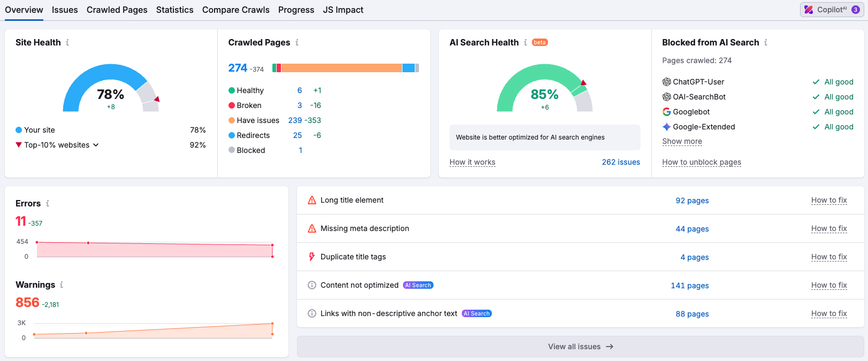Click the info icon beside Errors heading

(48, 203)
